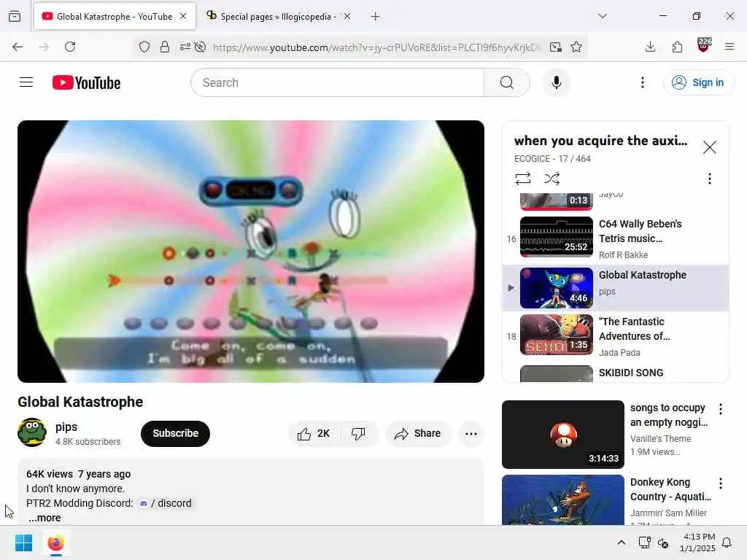Viewport: 747px width, 560px height.
Task: Go forward one page
Action: pos(44,47)
